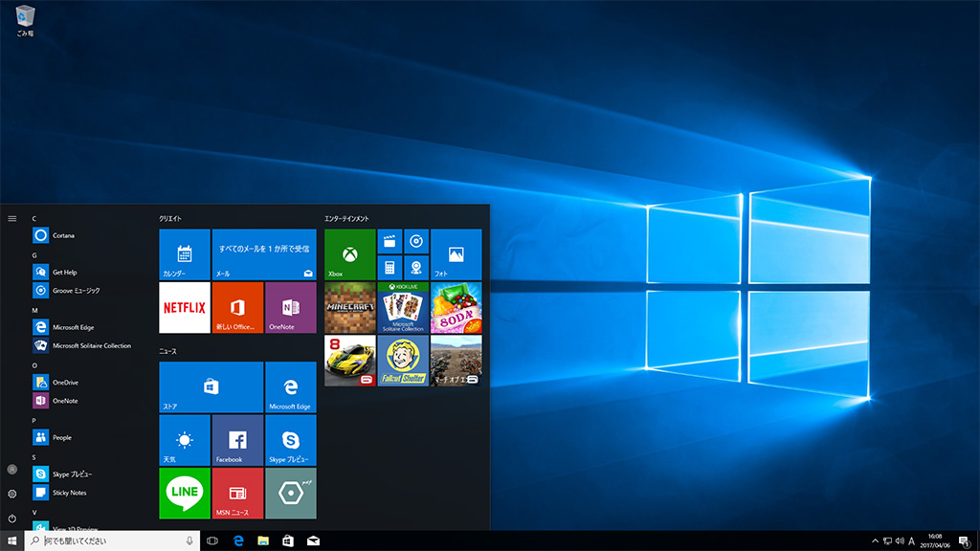Viewport: 980px width, 551px height.
Task: Show hidden system tray icons
Action: 875,541
